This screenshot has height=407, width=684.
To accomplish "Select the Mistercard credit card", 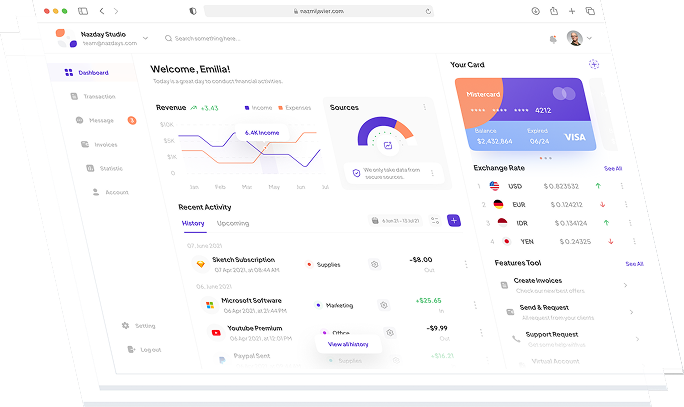I will [x=525, y=114].
